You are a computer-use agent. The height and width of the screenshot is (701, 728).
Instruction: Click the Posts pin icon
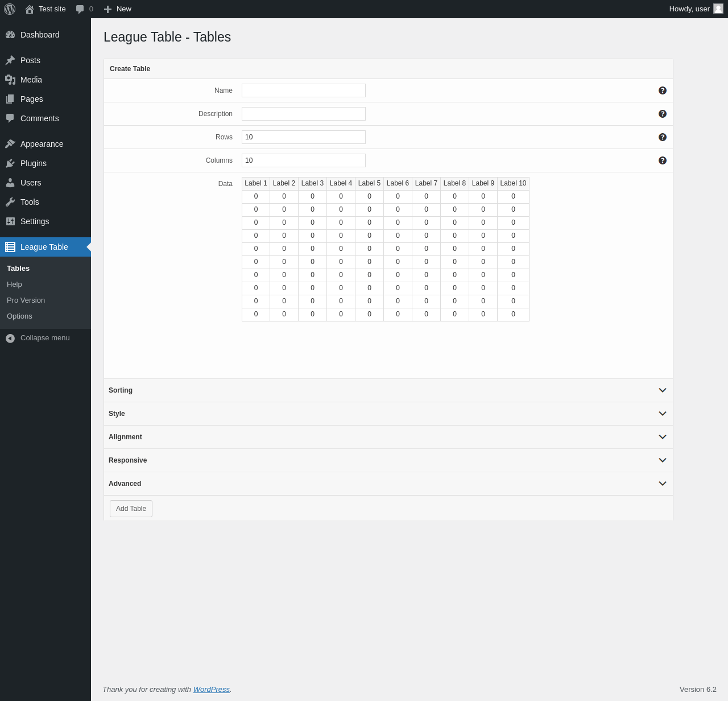pyautogui.click(x=10, y=60)
